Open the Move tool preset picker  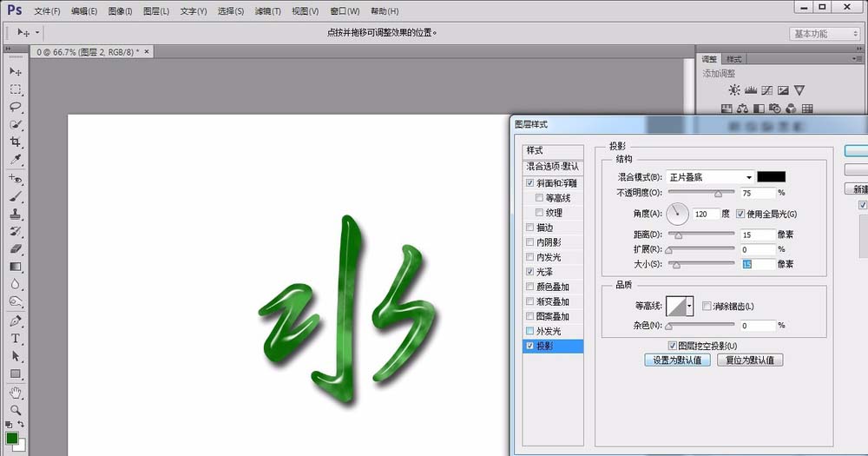[37, 32]
